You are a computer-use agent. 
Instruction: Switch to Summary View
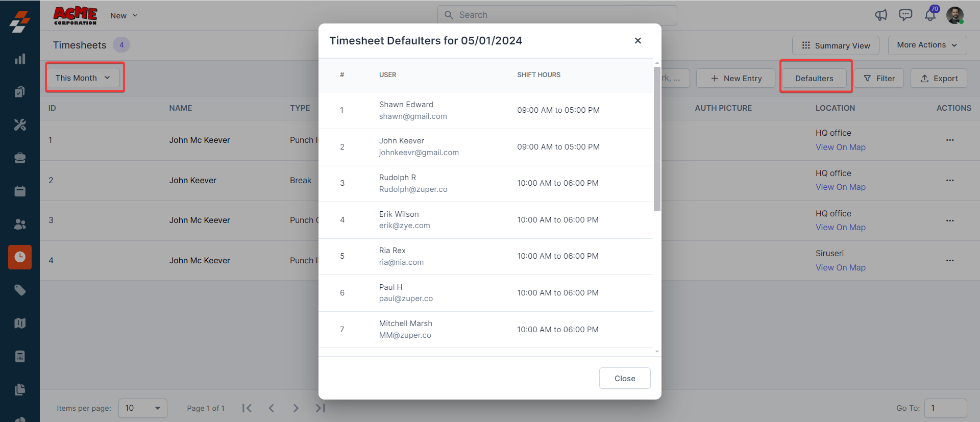tap(836, 45)
